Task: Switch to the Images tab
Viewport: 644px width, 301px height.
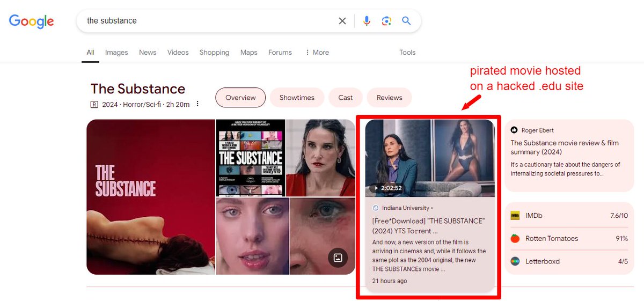Action: click(x=116, y=53)
